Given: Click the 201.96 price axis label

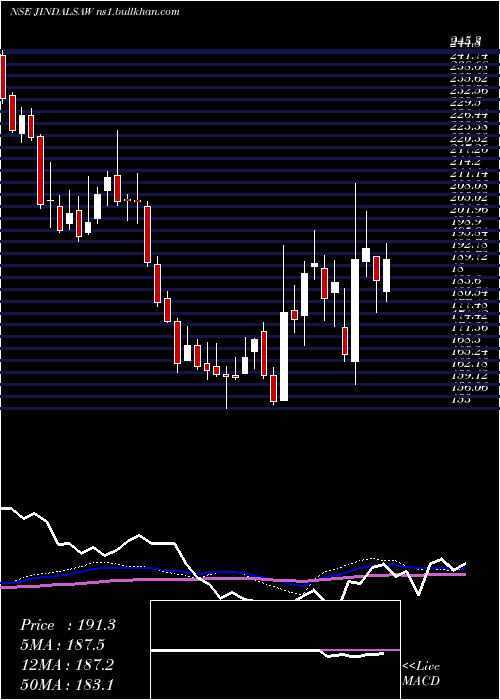Looking at the screenshot, I should tap(468, 211).
